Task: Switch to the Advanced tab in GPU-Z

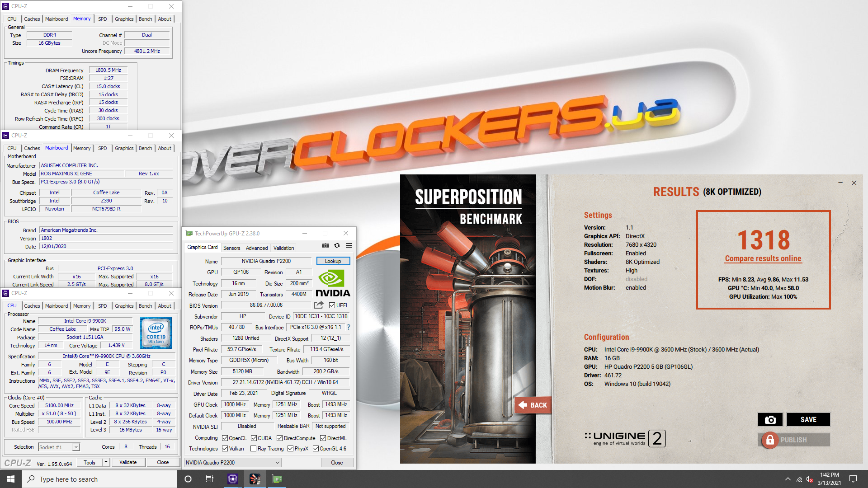Action: click(x=257, y=248)
